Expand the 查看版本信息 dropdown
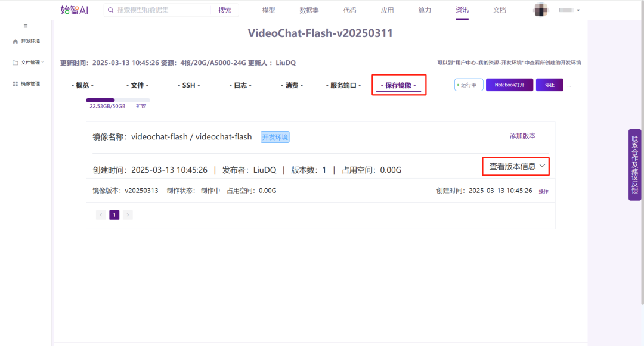Screen dimensions: 644x346 (516, 166)
